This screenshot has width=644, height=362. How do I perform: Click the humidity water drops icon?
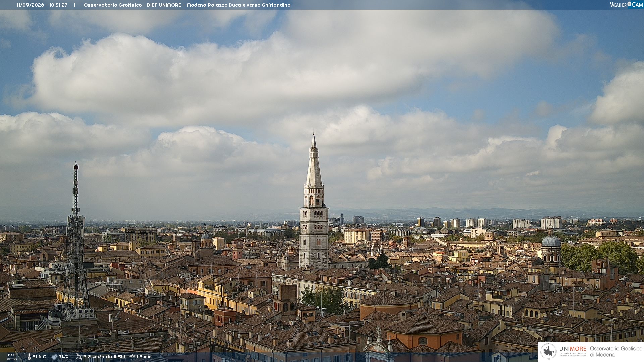pos(55,357)
